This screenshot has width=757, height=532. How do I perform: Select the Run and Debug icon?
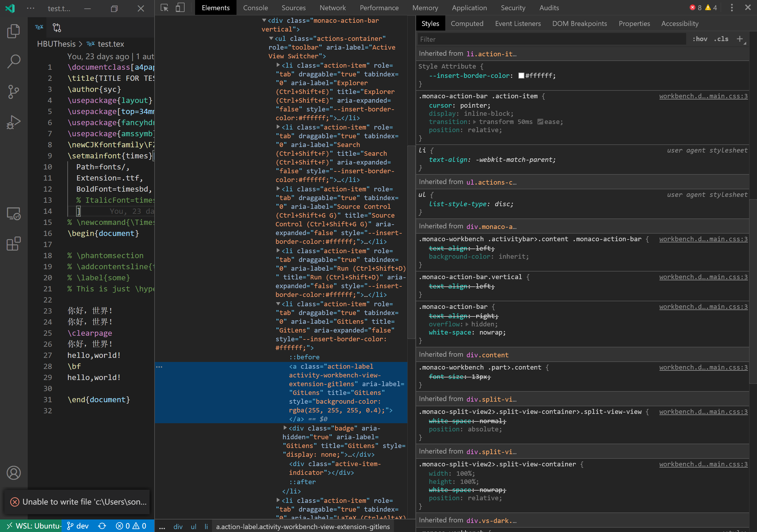[13, 122]
